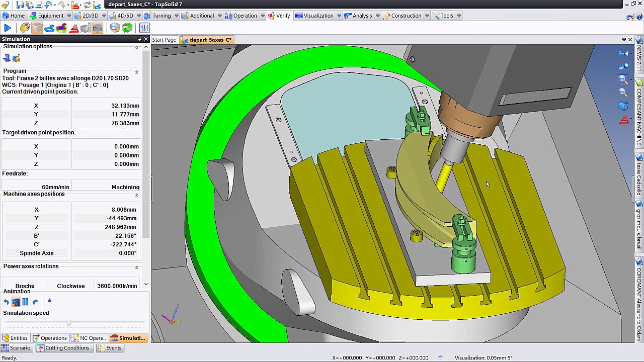The image size is (644, 362).
Task: Click the save floppy disk icon
Action: (x=19, y=5)
